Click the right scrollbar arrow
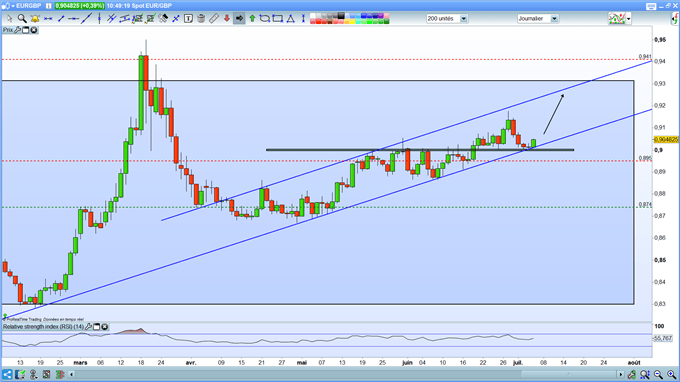Image resolution: width=680 pixels, height=382 pixels. (621, 374)
